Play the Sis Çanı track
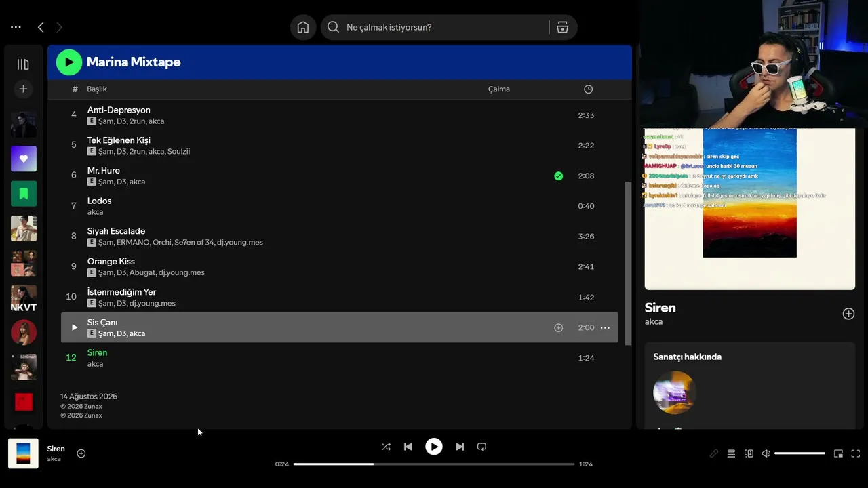868x488 pixels. click(x=75, y=327)
